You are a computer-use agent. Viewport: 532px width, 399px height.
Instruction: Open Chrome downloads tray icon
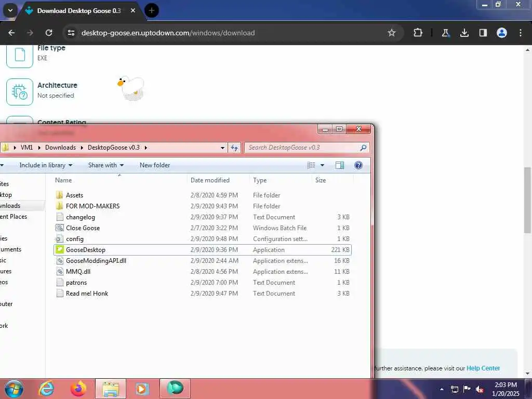pyautogui.click(x=464, y=33)
